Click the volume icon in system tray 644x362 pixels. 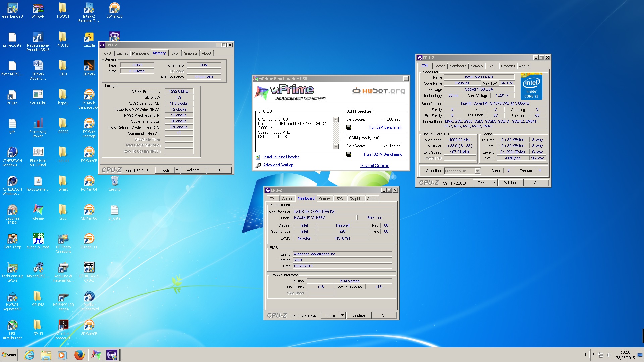point(609,355)
